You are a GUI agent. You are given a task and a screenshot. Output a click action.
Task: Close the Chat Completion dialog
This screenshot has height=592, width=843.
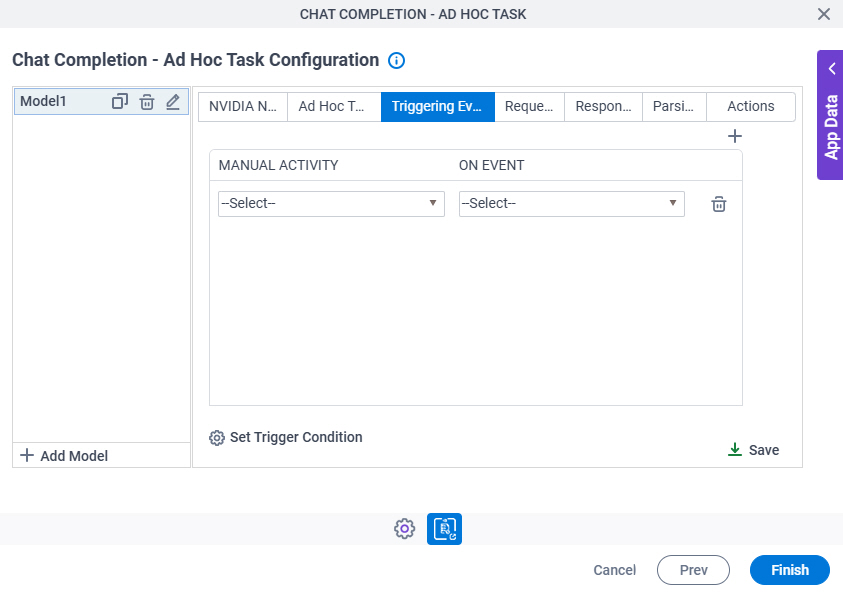824,14
